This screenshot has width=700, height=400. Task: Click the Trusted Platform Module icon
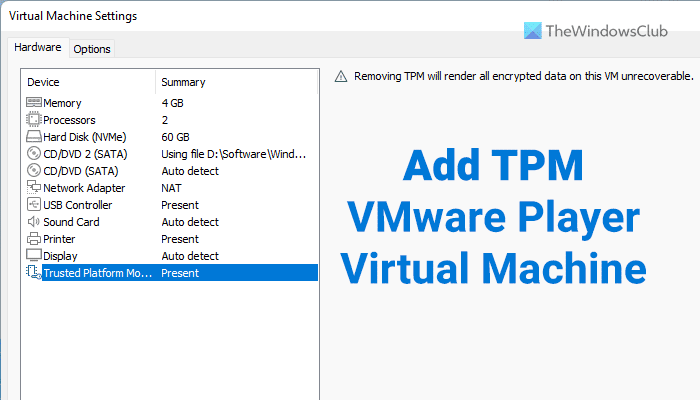(x=33, y=272)
